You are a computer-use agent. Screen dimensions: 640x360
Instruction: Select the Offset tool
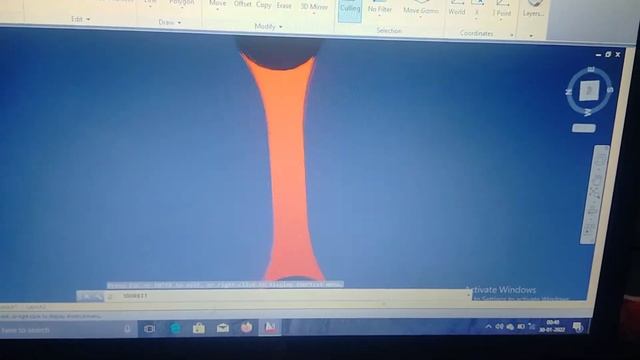242,4
